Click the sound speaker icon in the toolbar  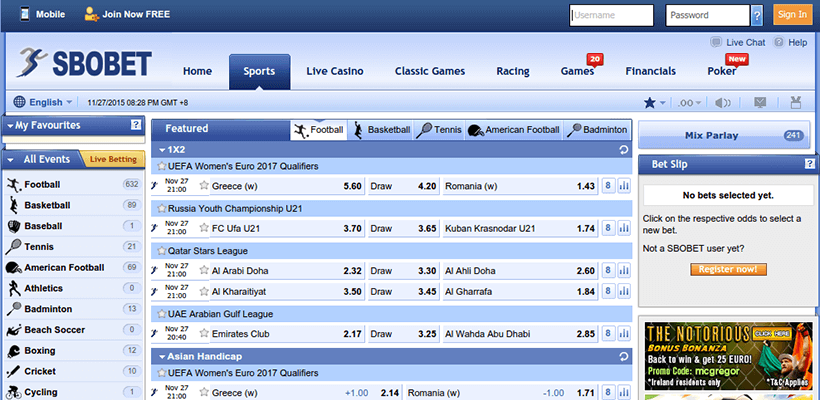click(x=723, y=102)
